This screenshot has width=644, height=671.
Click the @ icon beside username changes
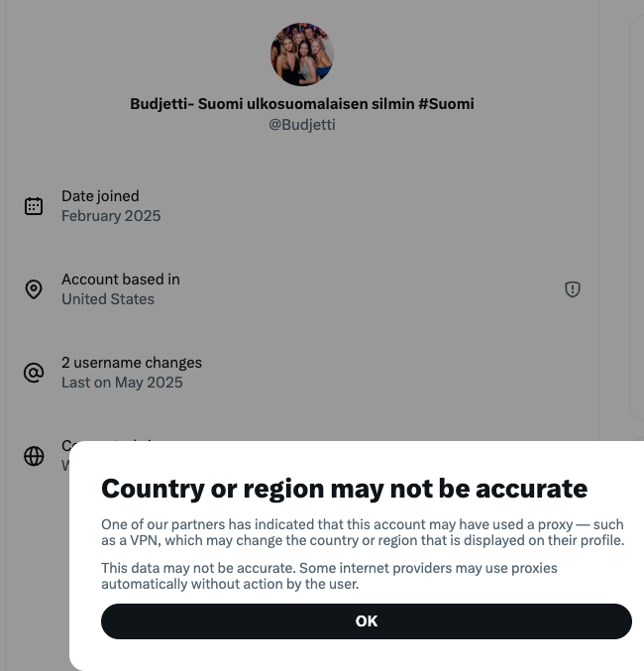(34, 373)
